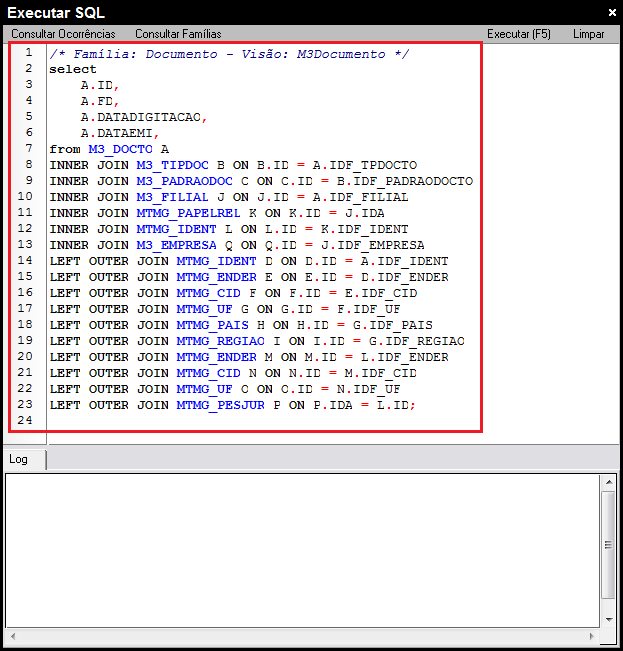Click 'A.ID,' on line 3
The image size is (623, 651).
pyautogui.click(x=100, y=86)
